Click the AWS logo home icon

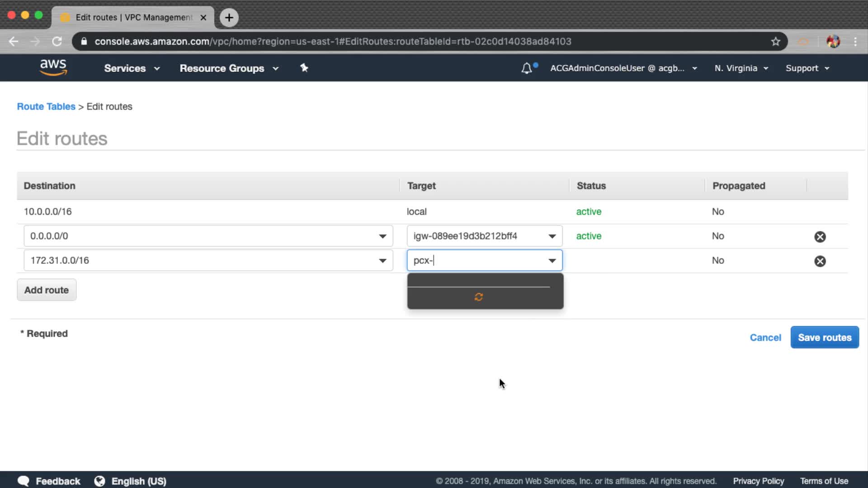pyautogui.click(x=53, y=68)
